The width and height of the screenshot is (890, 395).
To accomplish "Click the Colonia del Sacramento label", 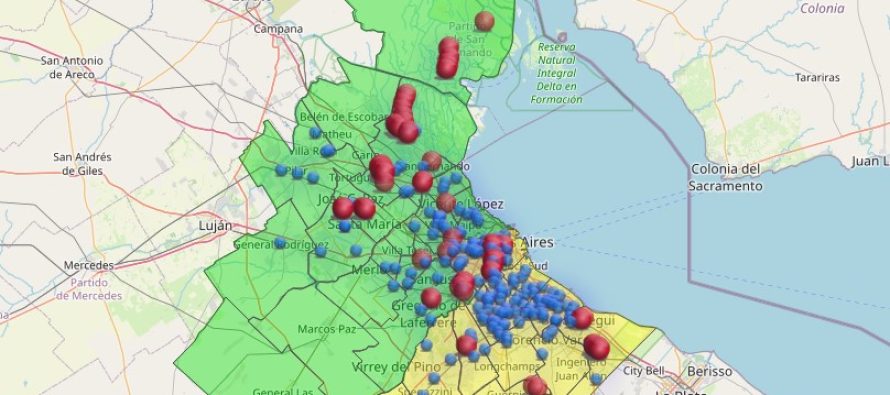I will point(725,177).
